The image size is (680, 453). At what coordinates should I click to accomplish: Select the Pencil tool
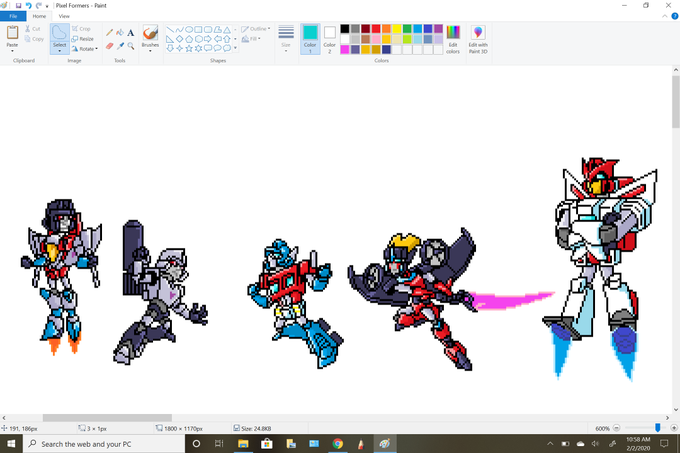point(109,33)
